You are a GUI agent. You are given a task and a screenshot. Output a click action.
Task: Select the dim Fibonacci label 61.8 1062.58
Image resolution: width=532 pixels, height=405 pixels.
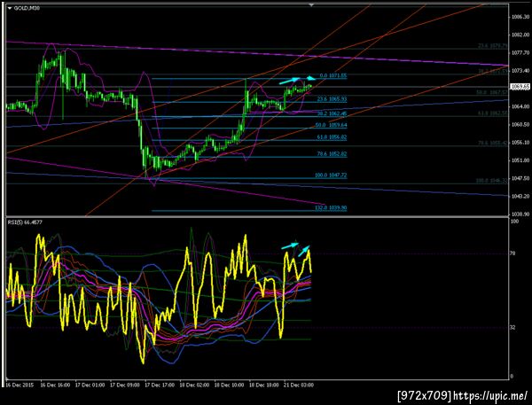tap(492, 113)
